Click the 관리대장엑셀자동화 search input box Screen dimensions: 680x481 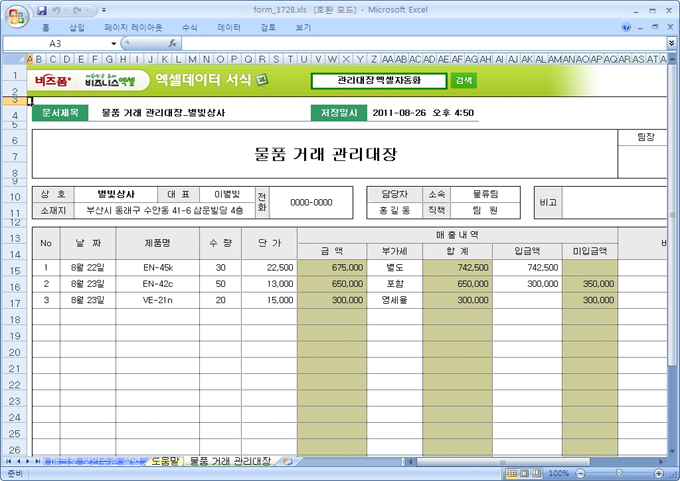tap(379, 80)
